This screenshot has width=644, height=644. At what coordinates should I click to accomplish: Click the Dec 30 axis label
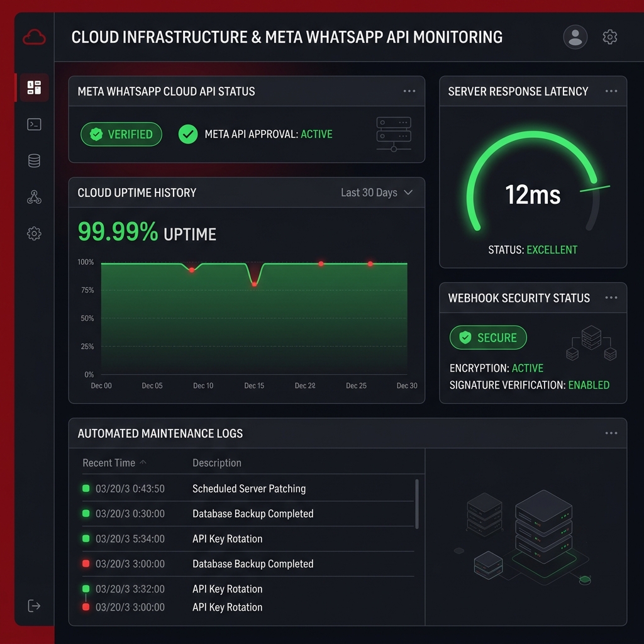[x=407, y=386]
